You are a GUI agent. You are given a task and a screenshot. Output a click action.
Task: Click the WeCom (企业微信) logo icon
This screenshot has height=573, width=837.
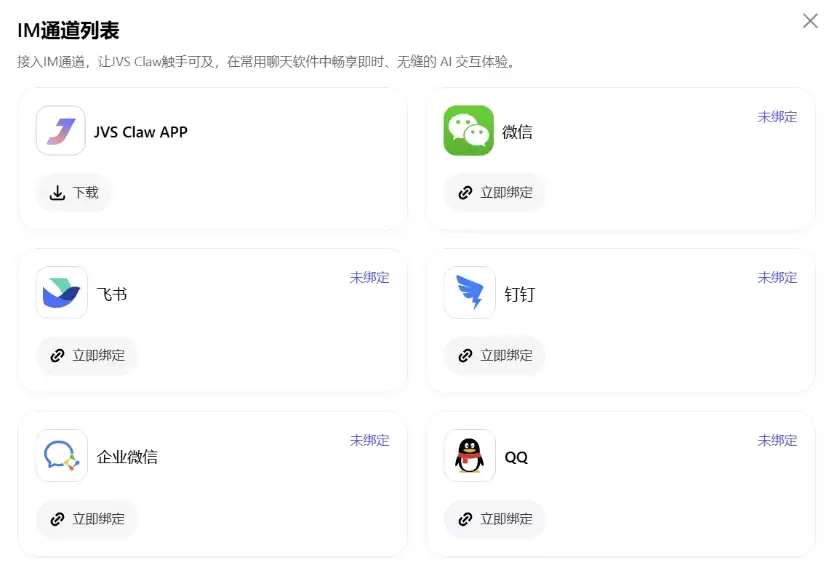tap(61, 456)
